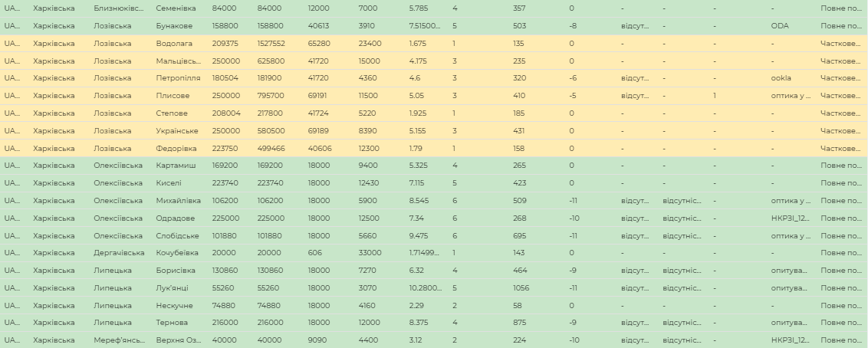This screenshot has width=868, height=348.
Task: Select the Кочубеївка cell
Action: 177,253
